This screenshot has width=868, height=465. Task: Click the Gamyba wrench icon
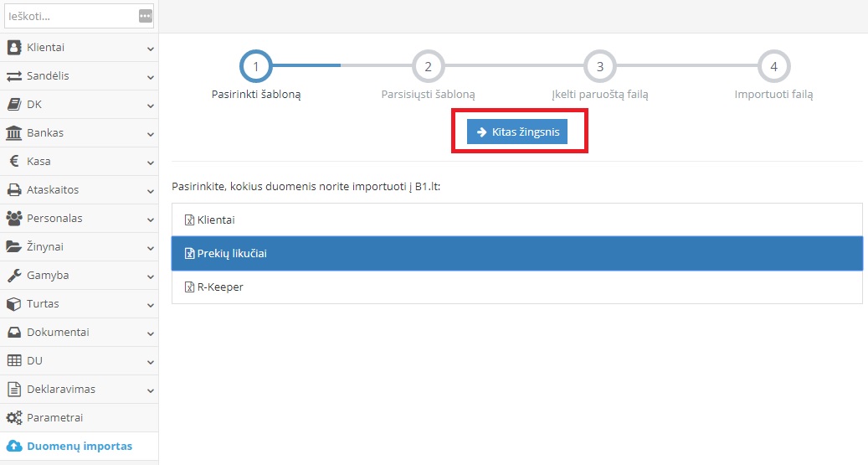[14, 276]
